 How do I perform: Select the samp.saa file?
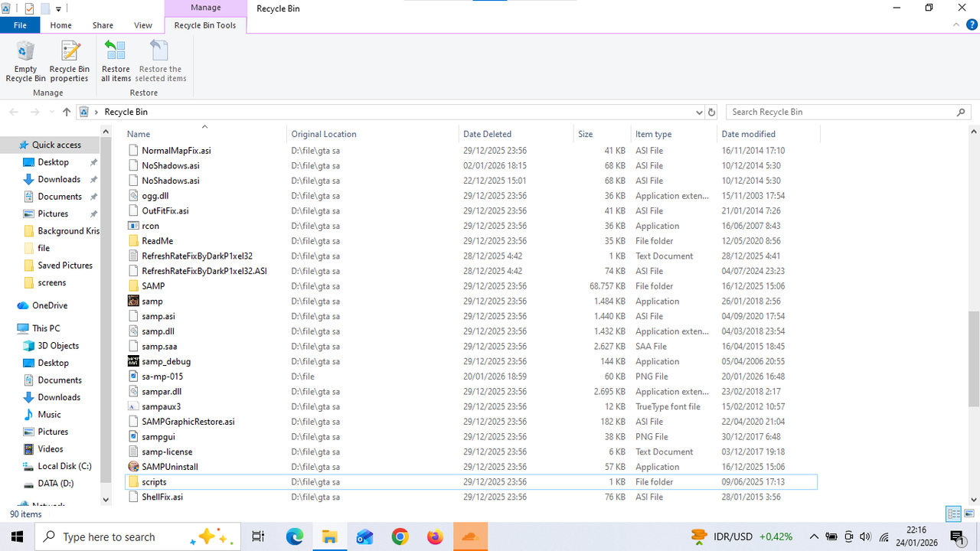tap(159, 347)
